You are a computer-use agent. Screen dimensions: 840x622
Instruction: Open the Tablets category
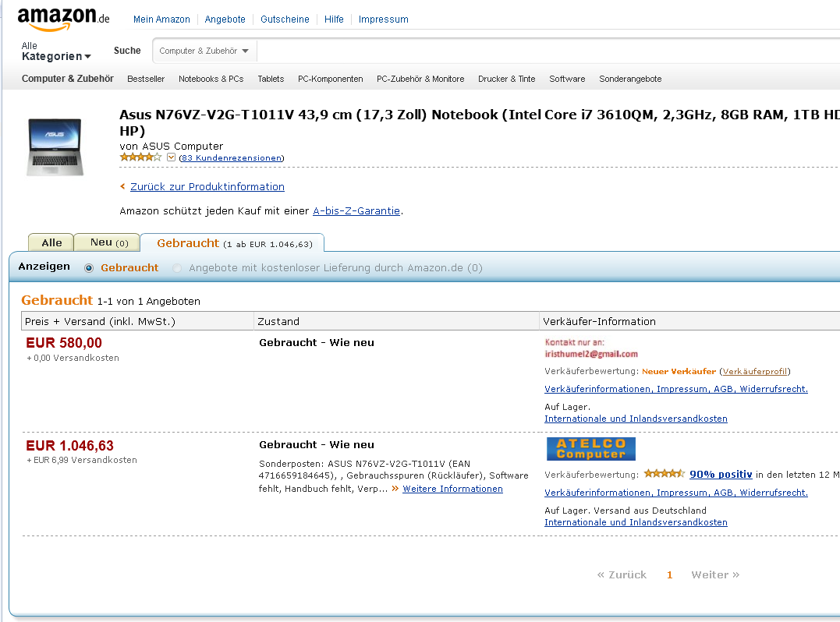tap(271, 79)
